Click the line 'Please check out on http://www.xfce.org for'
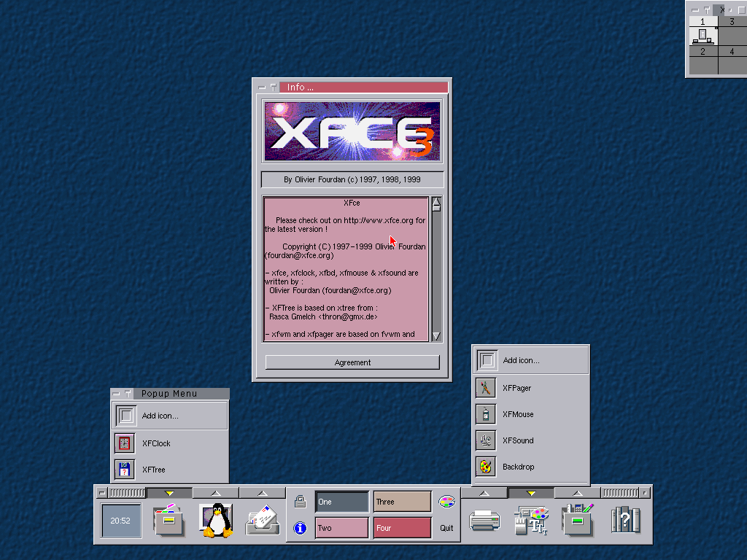The width and height of the screenshot is (747, 560). pos(350,220)
